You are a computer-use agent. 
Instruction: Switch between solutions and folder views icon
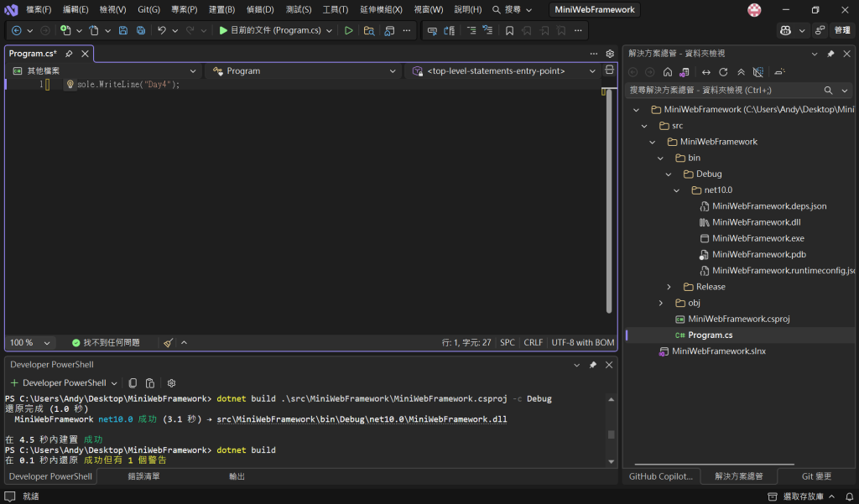[x=685, y=72]
